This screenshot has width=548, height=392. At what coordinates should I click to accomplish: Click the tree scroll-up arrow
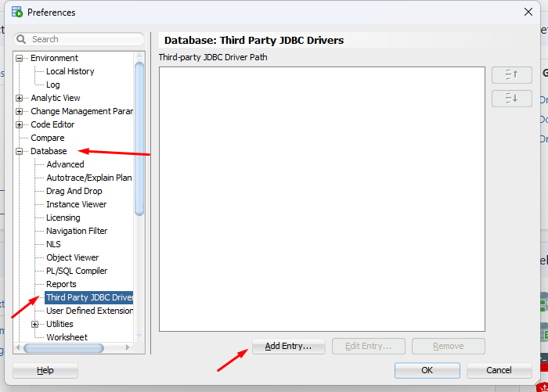(139, 56)
